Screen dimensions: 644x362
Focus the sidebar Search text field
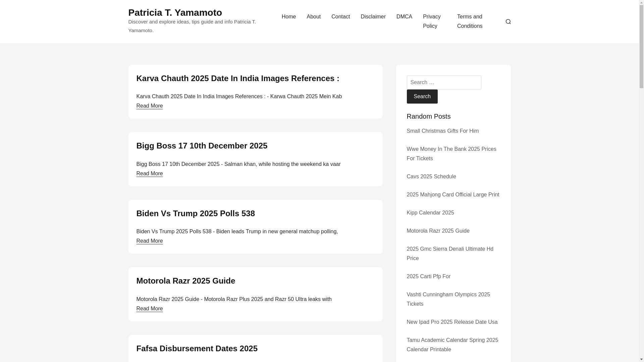(x=444, y=82)
